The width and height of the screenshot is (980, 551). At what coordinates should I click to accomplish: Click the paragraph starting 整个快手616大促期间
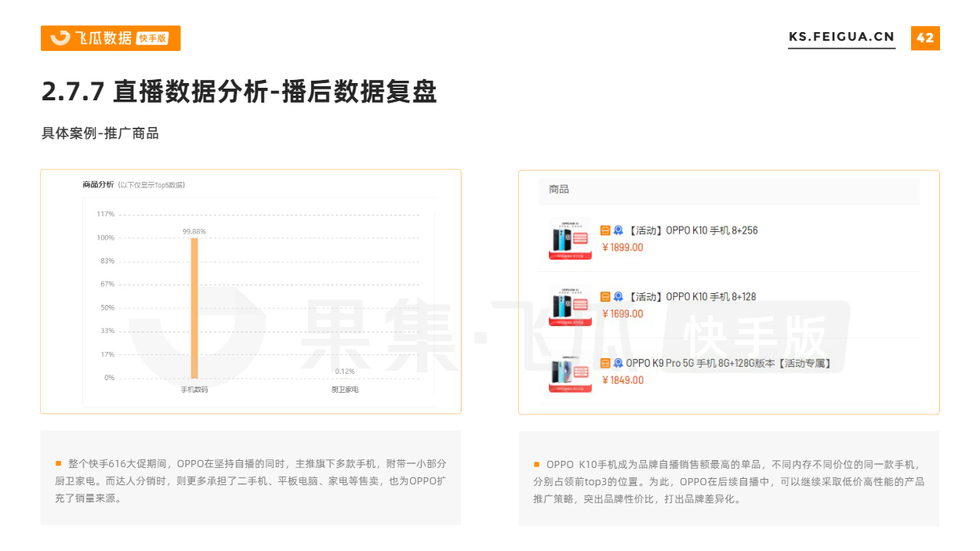[x=251, y=481]
